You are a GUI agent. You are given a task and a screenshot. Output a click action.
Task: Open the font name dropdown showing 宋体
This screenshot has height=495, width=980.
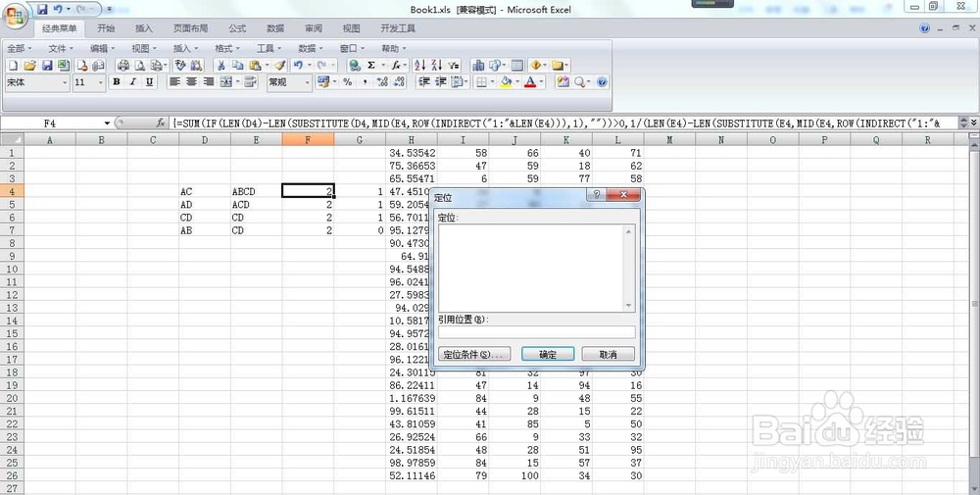click(65, 82)
